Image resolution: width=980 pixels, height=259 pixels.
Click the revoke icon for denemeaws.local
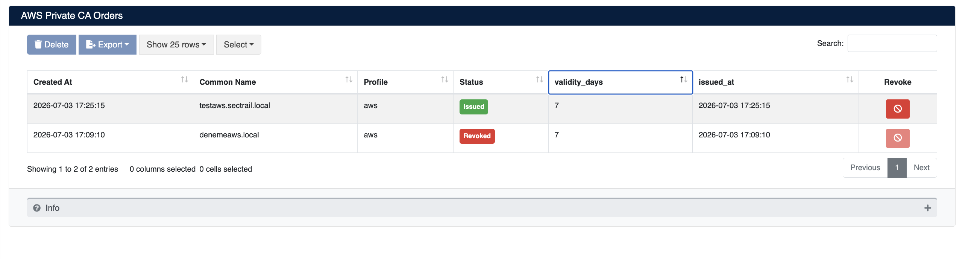pos(897,138)
